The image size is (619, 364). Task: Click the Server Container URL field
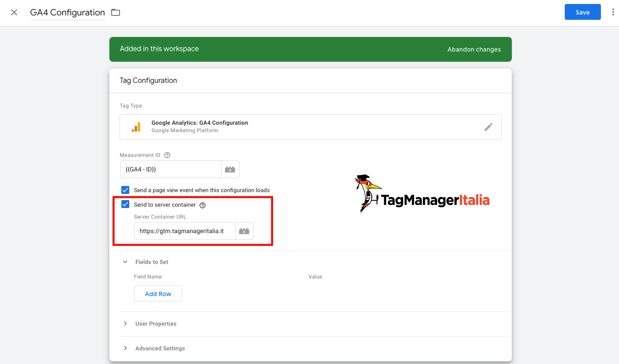(x=184, y=231)
